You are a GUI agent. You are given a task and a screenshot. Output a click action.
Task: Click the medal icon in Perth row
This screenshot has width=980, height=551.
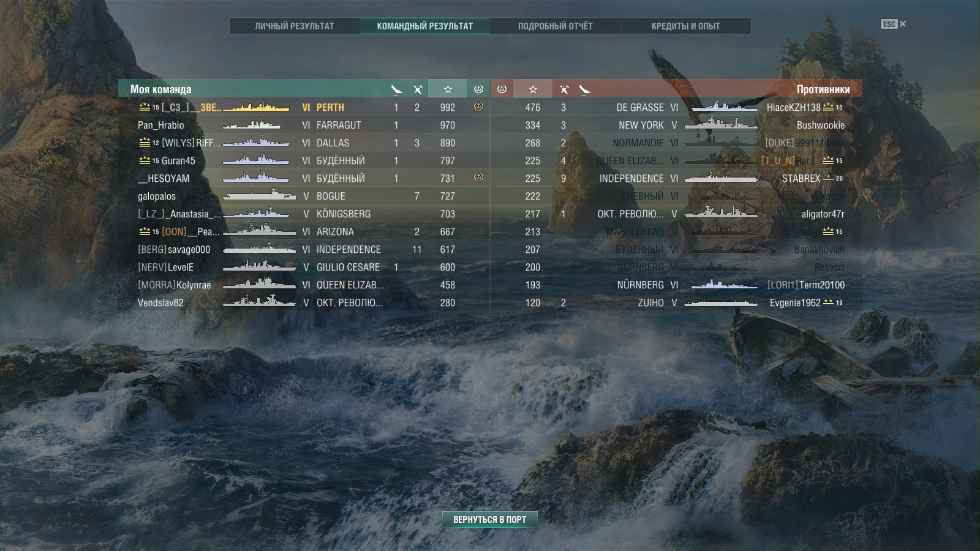coord(478,107)
